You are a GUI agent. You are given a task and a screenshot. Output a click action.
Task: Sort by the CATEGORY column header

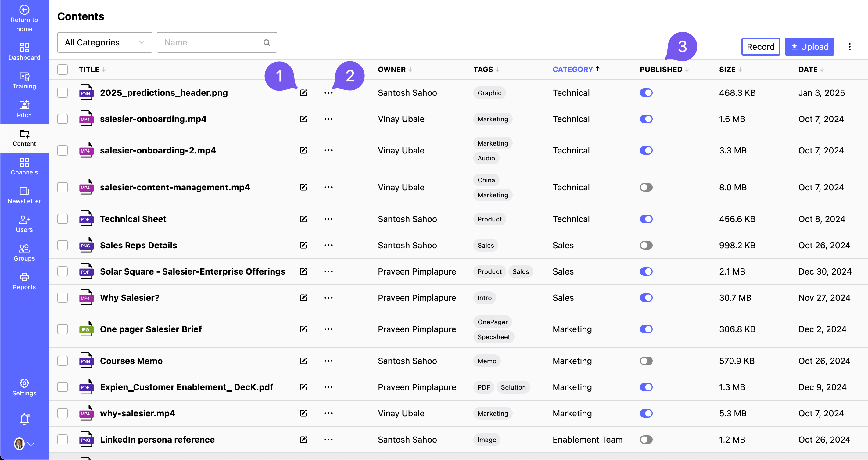[572, 70]
